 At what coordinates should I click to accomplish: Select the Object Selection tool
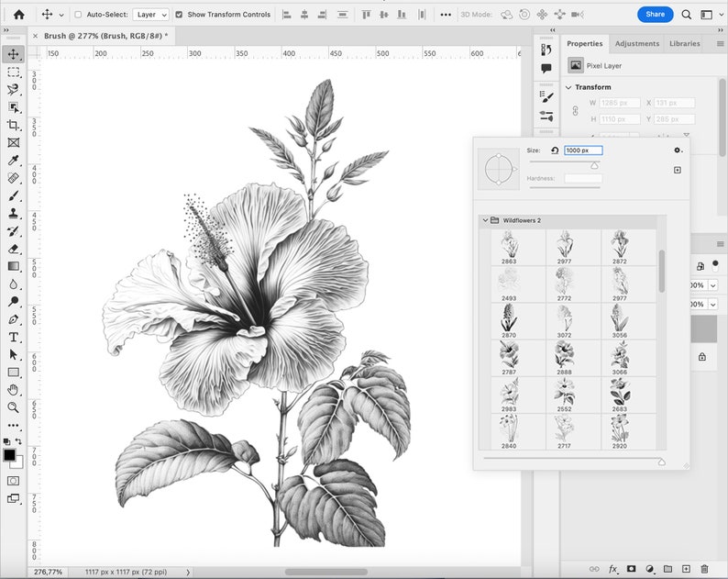click(13, 107)
